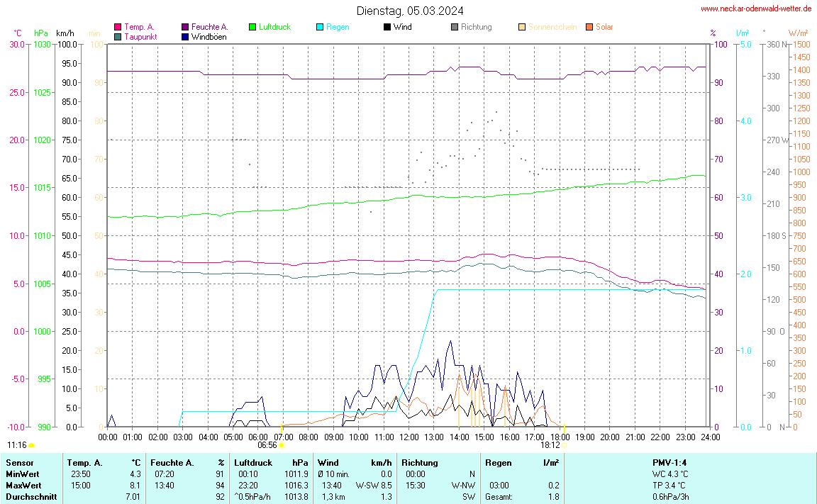The width and height of the screenshot is (817, 504).
Task: Select the purple Feuchte A. legend swatch
Action: (x=185, y=27)
